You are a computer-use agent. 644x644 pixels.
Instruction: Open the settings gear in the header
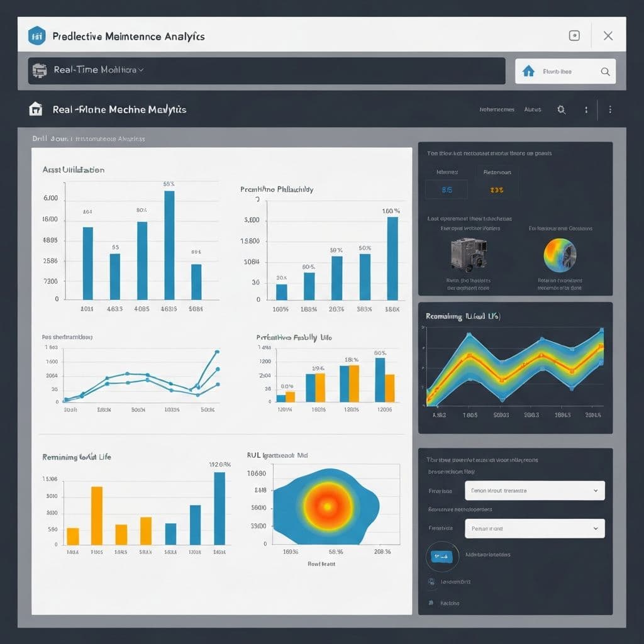(562, 109)
